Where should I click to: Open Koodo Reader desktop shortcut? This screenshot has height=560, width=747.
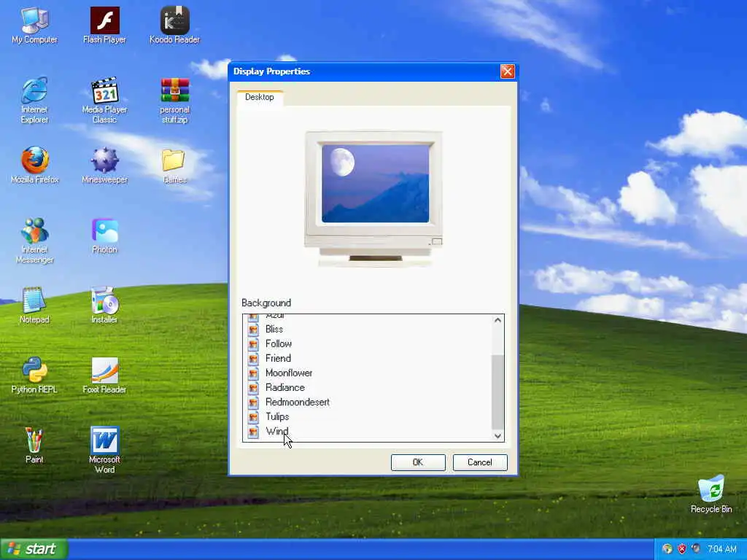[174, 26]
